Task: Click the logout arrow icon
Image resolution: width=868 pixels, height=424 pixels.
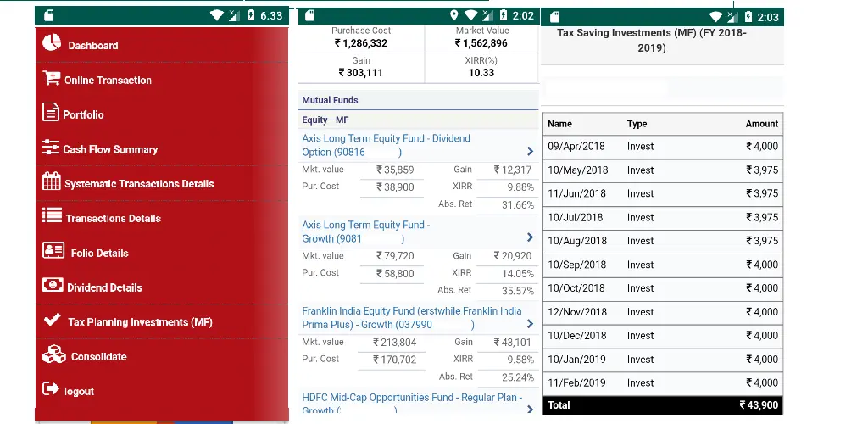Action: [51, 388]
